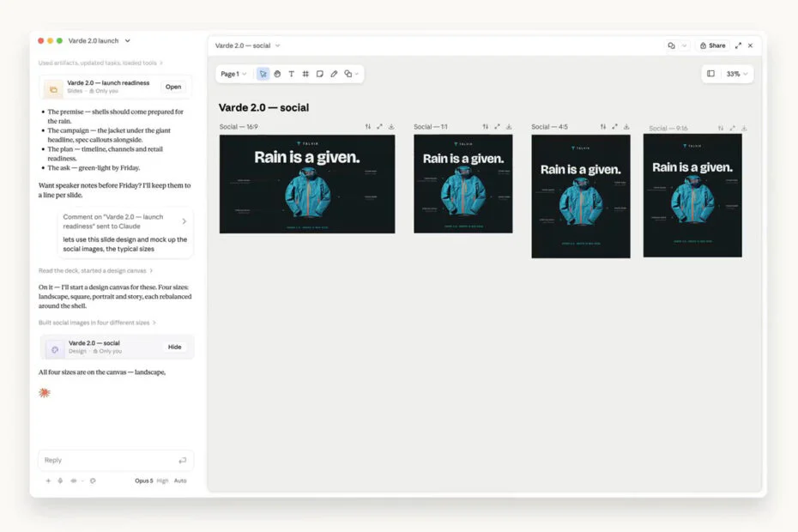Select the Move cursor tool
The width and height of the screenshot is (798, 532).
[263, 74]
